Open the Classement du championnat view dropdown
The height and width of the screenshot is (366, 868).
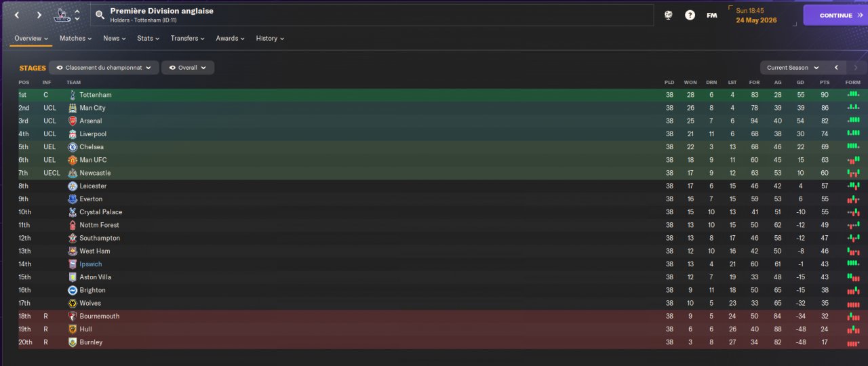(x=104, y=68)
